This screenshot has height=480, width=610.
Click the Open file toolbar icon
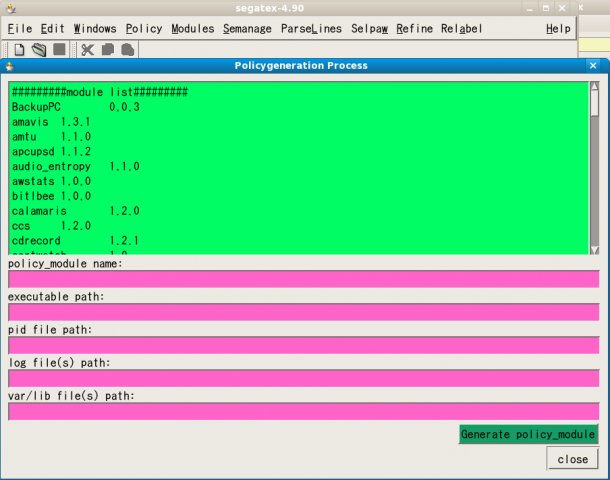[39, 50]
